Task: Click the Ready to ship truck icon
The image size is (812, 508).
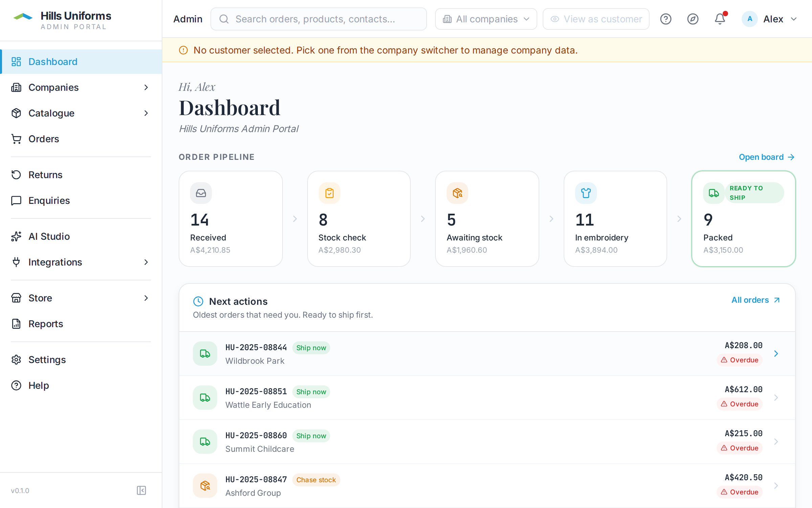Action: 714,193
